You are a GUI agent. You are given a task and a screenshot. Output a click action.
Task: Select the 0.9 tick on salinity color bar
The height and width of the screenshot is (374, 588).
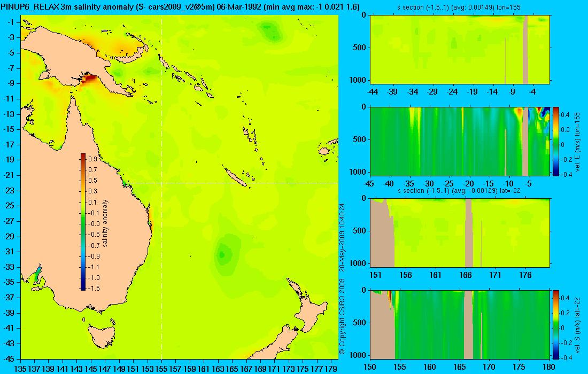click(x=92, y=159)
